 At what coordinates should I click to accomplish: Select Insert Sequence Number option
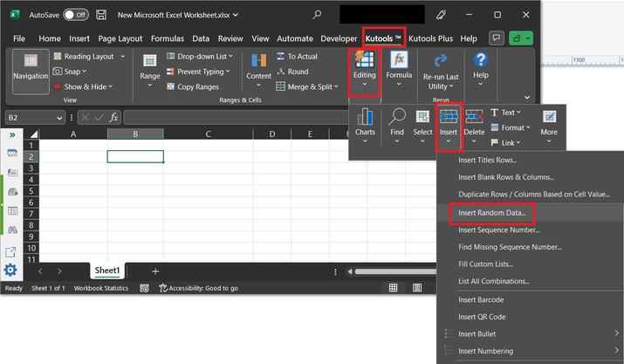point(498,230)
